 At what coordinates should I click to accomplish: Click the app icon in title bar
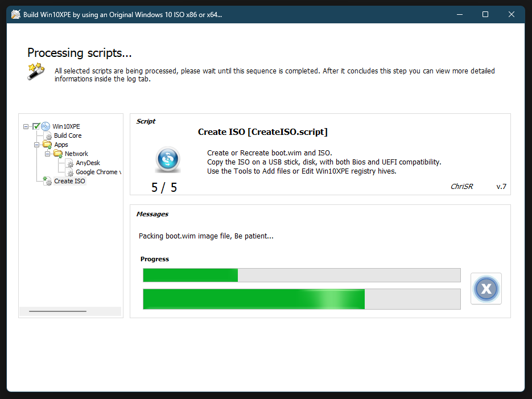[x=15, y=15]
